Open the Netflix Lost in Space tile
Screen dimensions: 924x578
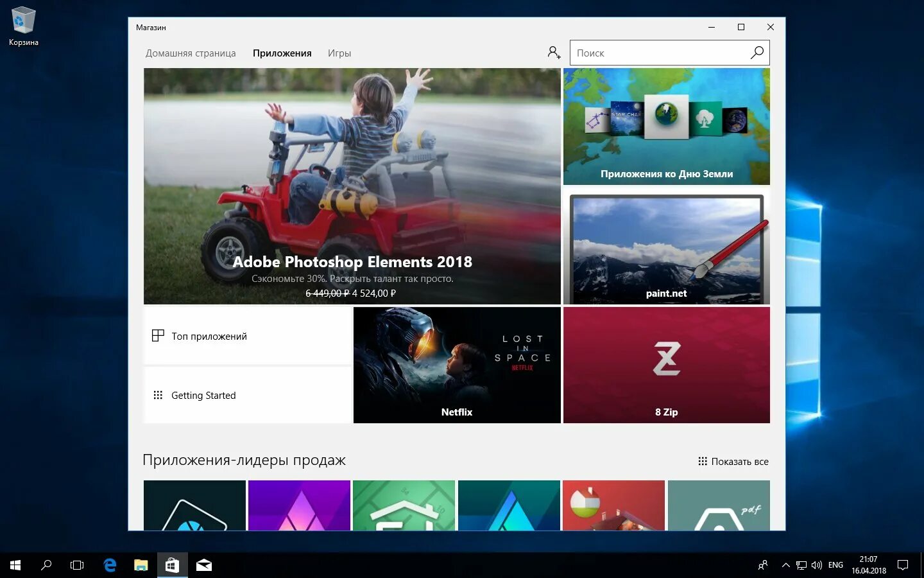tap(457, 365)
